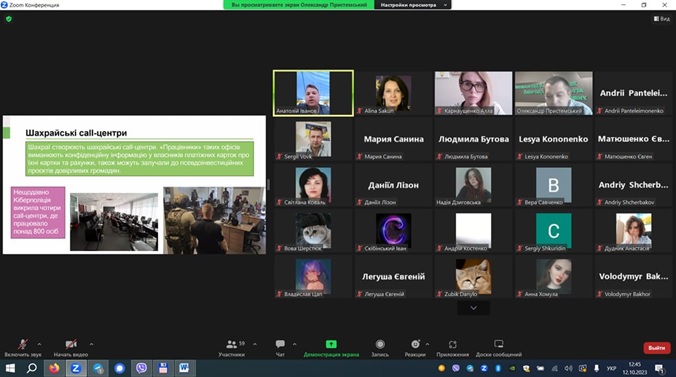Screen dimensions: 676x377
Task: Switch keyboard language УКР indicator
Action: coord(611,368)
